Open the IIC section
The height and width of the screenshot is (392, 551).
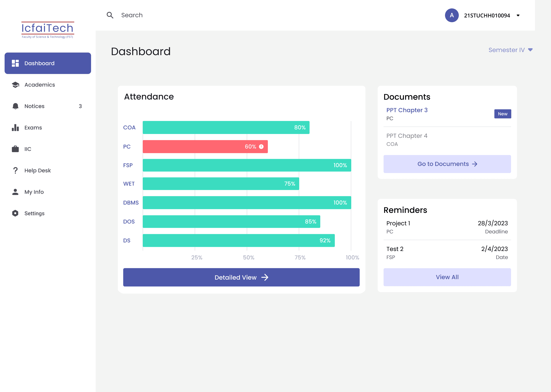[48, 149]
